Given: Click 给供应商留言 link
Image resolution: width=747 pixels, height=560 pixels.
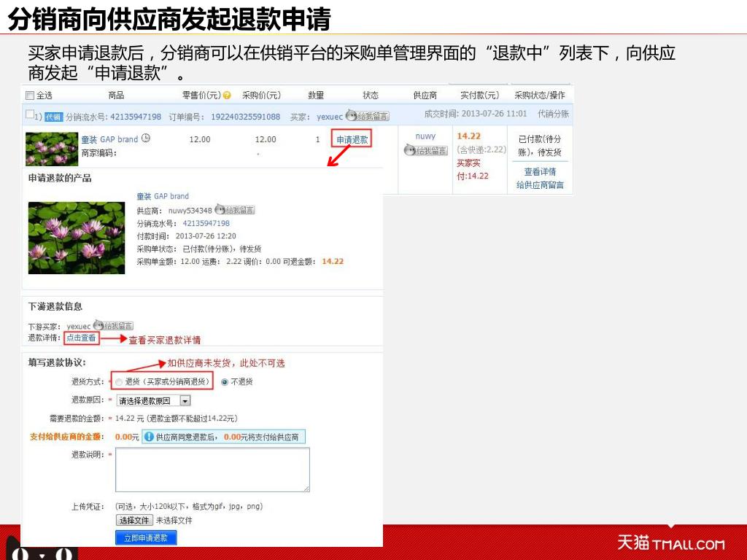Looking at the screenshot, I should (x=540, y=184).
